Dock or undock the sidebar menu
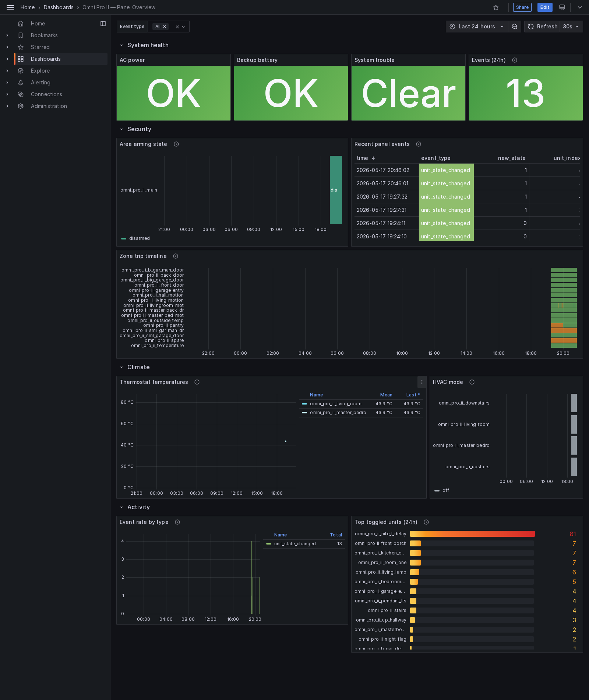This screenshot has height=700, width=589. point(103,24)
